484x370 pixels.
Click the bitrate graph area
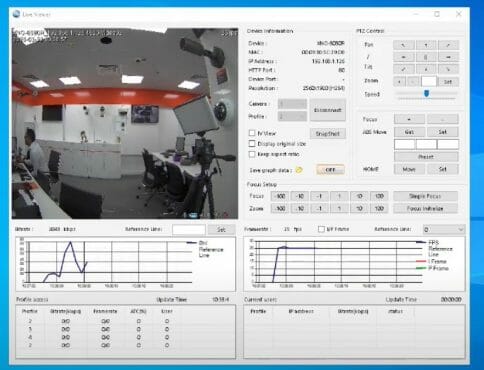point(125,264)
